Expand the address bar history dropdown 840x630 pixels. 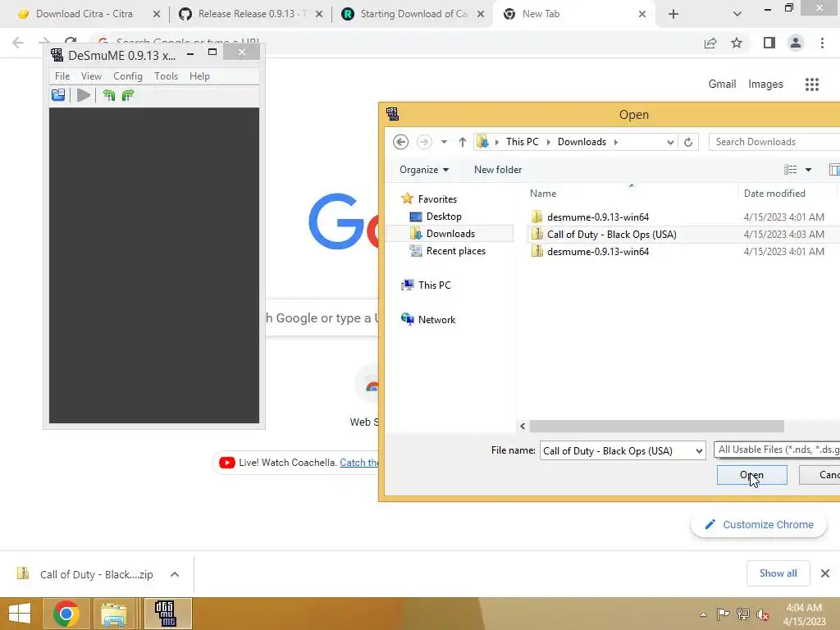tap(670, 142)
